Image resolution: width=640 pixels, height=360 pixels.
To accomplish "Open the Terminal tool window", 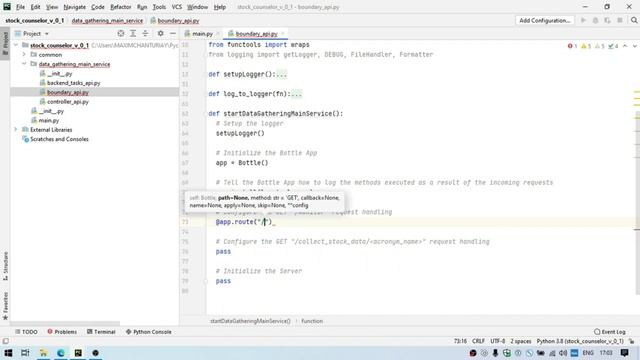I will point(101,332).
